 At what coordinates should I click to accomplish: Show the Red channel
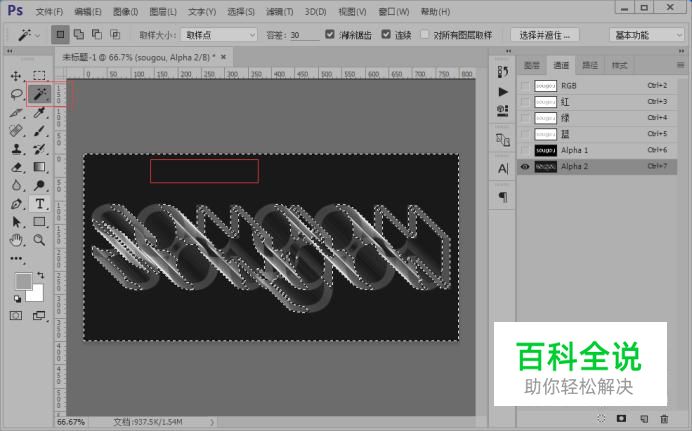tap(525, 101)
